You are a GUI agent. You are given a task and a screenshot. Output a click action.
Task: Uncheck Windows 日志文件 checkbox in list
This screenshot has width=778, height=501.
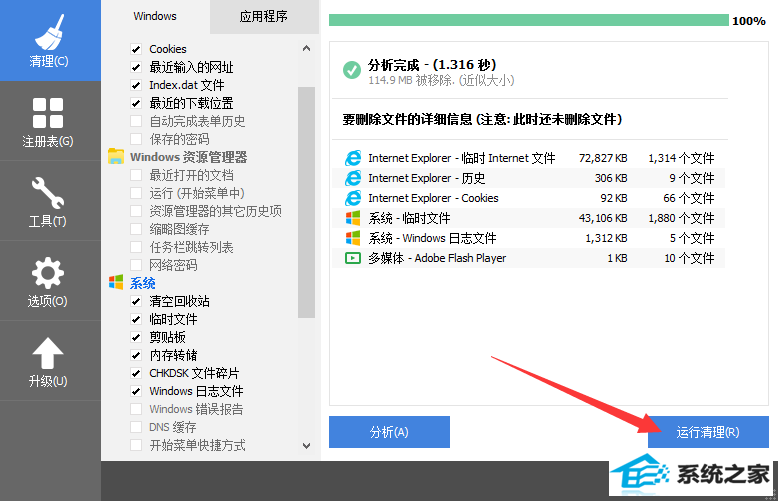[x=136, y=391]
